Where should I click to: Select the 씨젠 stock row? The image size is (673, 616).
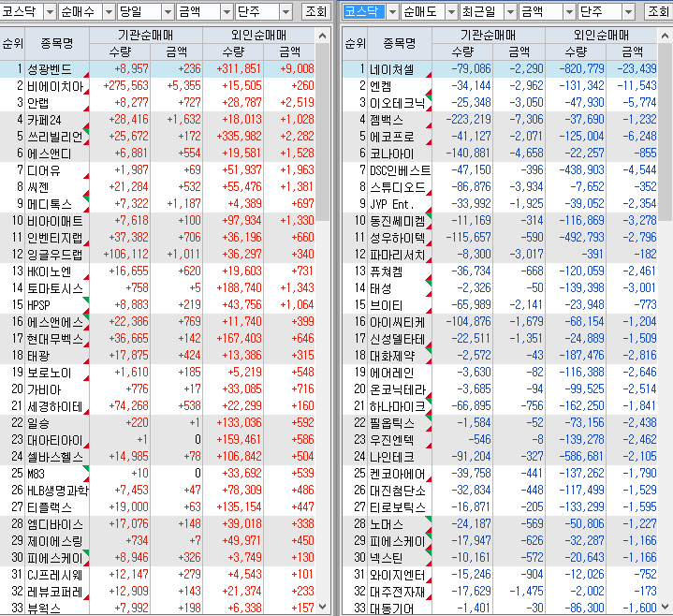pyautogui.click(x=157, y=186)
